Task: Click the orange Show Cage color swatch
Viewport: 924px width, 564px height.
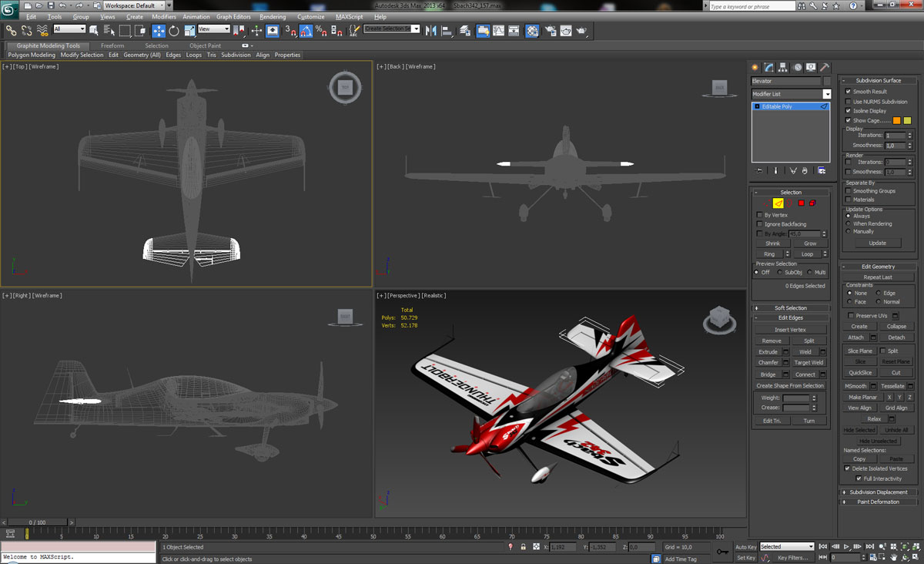Action: [x=896, y=121]
